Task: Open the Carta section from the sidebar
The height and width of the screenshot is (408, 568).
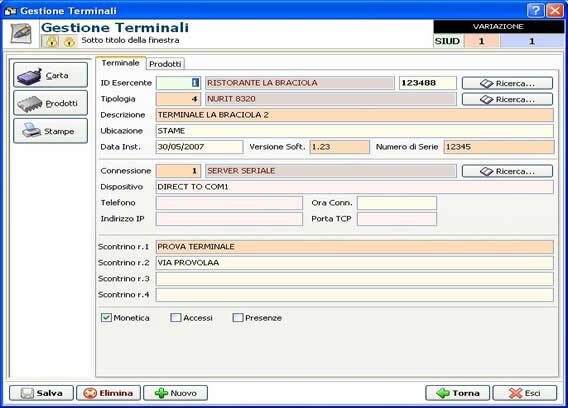Action: pos(51,75)
